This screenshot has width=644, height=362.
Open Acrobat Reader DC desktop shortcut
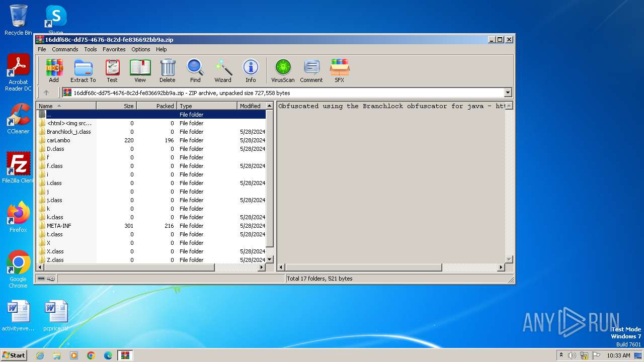point(18,72)
